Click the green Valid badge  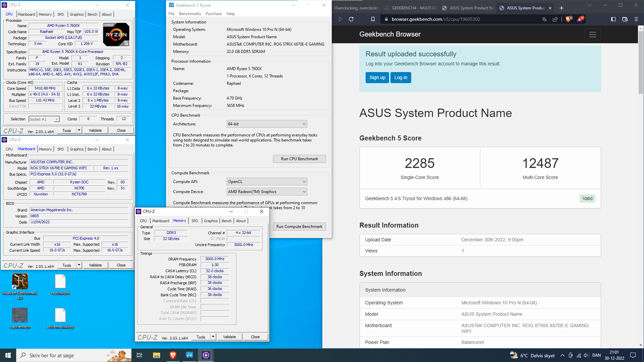tap(587, 198)
